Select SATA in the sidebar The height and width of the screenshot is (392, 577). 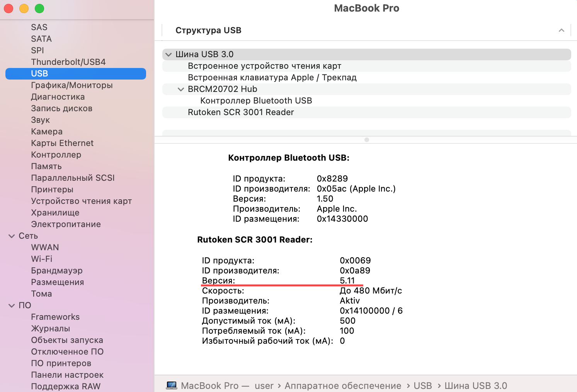pos(41,39)
